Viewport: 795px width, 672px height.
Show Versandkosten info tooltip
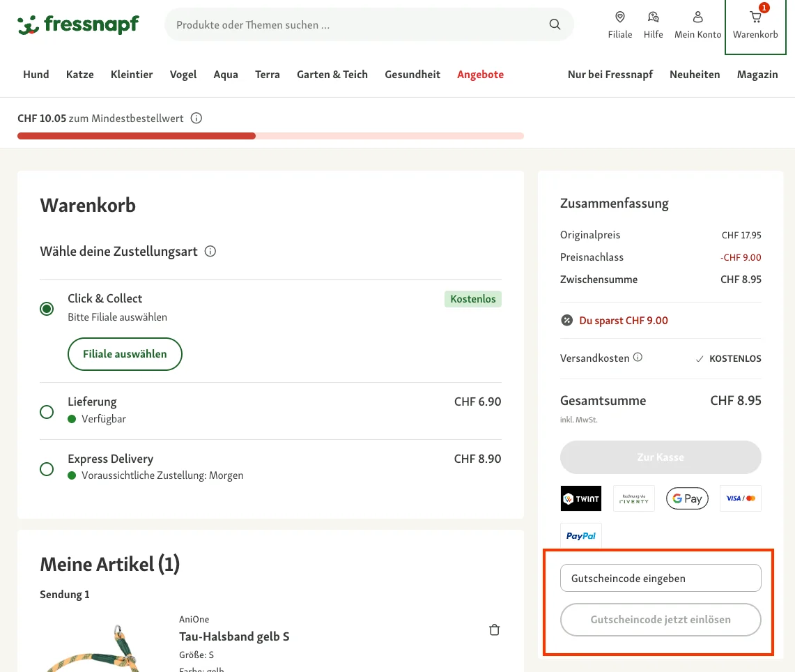(x=638, y=357)
